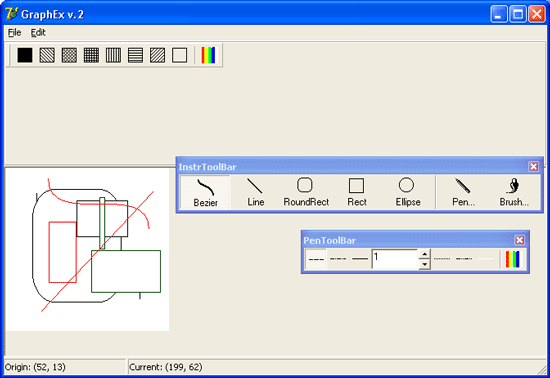The height and width of the screenshot is (378, 550).
Task: Activate the Ellipse tool
Action: click(407, 192)
